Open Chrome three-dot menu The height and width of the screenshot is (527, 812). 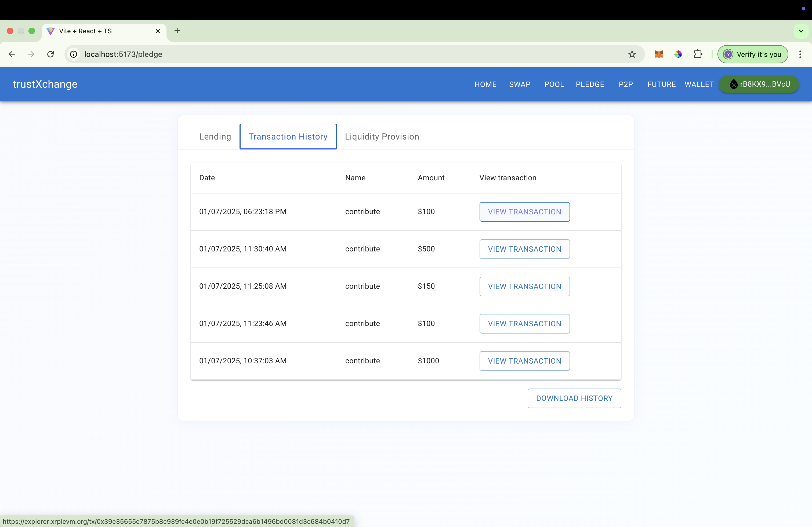pos(800,54)
